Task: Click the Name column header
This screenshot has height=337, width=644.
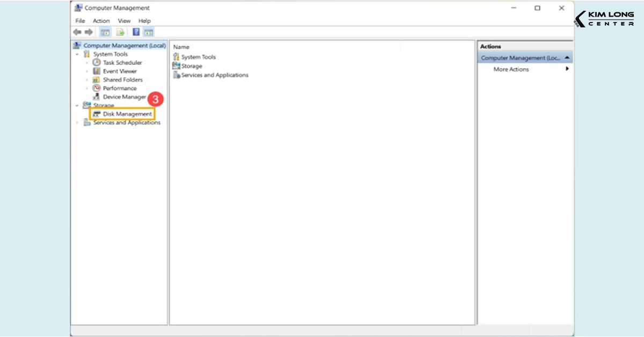Action: pyautogui.click(x=181, y=47)
